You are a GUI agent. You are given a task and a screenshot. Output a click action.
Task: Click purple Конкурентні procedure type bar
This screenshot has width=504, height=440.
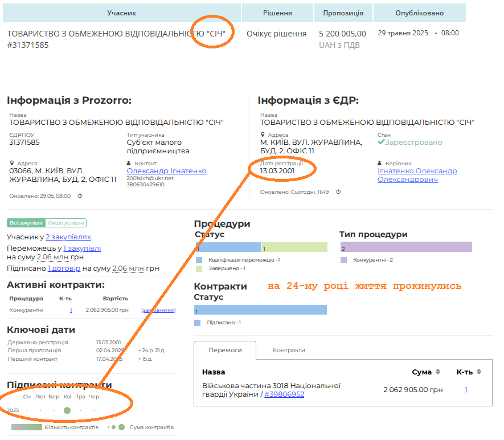click(406, 247)
